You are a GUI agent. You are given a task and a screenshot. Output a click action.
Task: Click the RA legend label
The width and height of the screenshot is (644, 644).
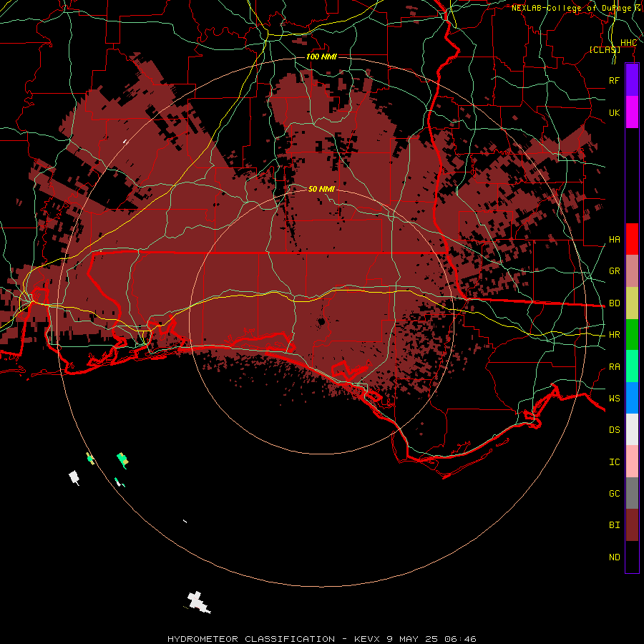(615, 367)
